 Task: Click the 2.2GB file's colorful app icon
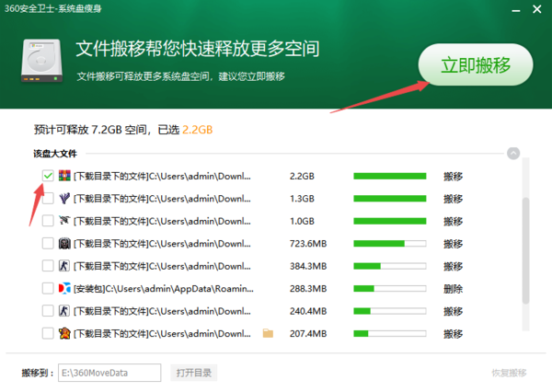tap(64, 176)
